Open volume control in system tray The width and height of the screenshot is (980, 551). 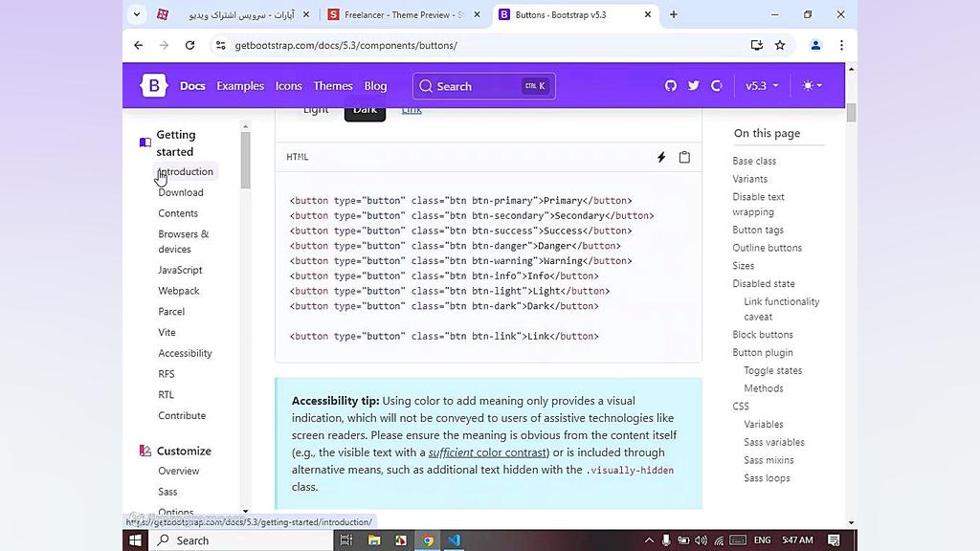[702, 540]
